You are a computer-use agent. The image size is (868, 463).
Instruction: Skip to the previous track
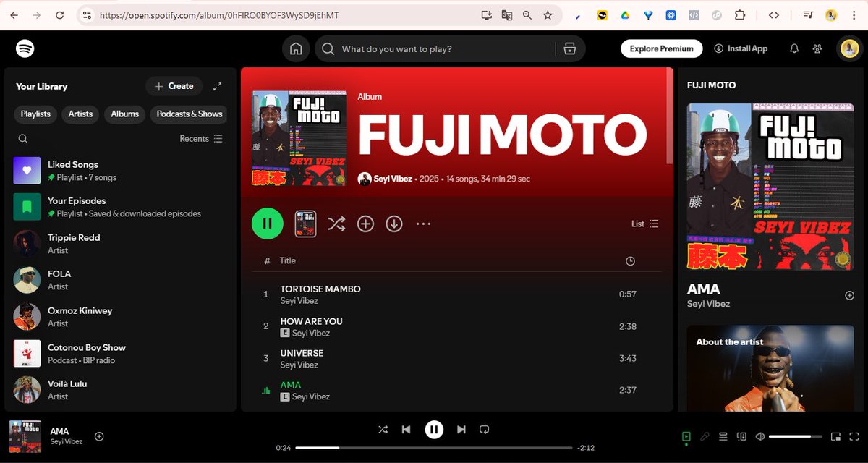coord(407,430)
